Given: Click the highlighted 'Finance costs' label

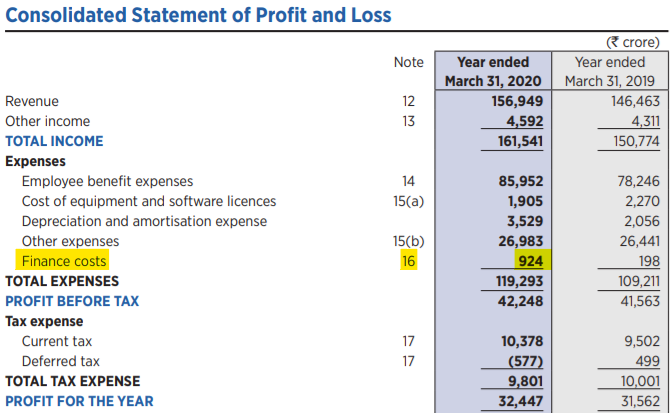Looking at the screenshot, I should [x=64, y=261].
